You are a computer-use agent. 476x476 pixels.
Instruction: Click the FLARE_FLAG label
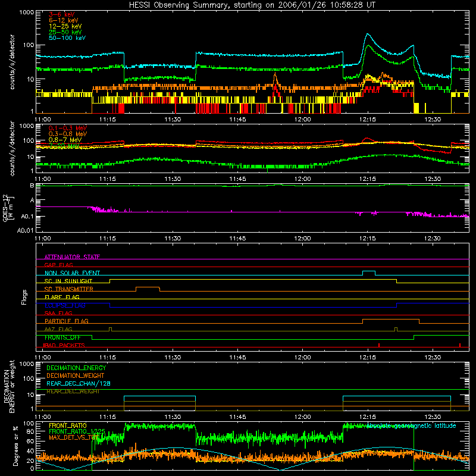62,297
